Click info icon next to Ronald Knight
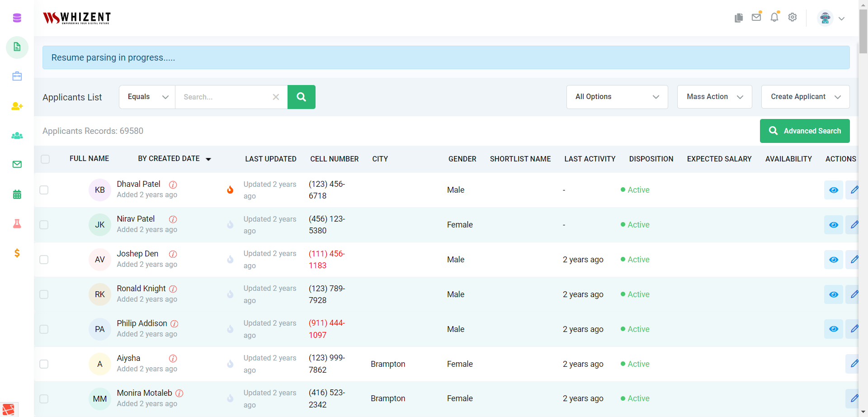The image size is (868, 417). coord(173,289)
